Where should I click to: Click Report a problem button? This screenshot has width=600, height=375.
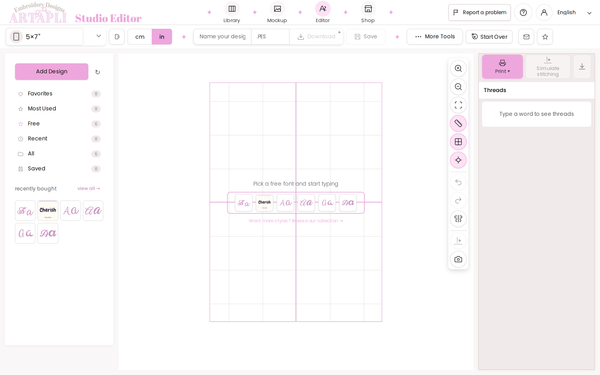pyautogui.click(x=479, y=13)
